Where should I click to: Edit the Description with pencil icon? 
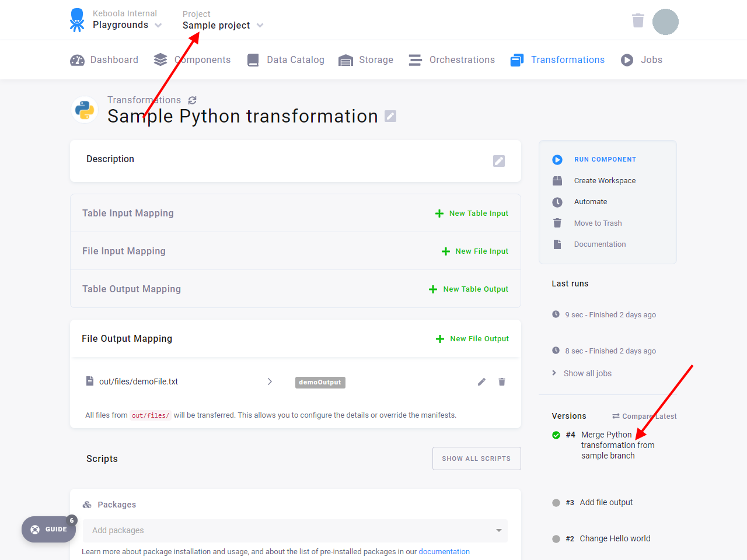pos(499,161)
